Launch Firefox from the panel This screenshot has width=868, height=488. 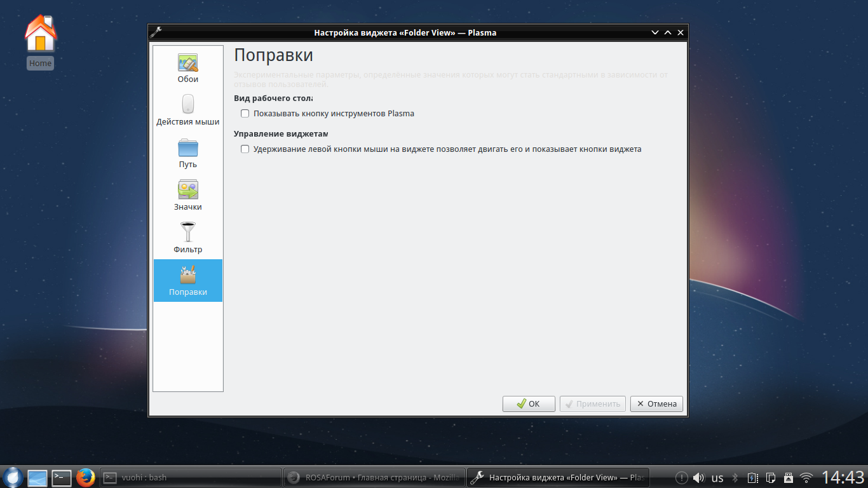85,477
